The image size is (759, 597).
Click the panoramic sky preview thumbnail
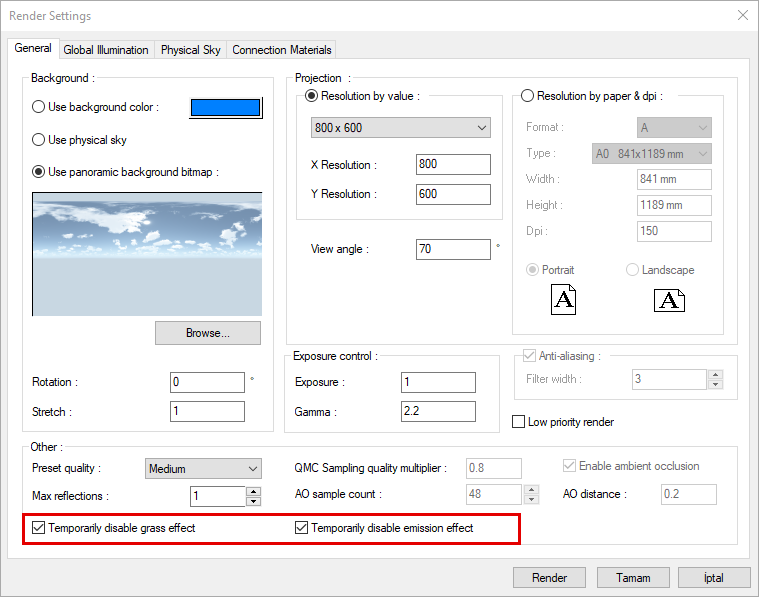[147, 254]
